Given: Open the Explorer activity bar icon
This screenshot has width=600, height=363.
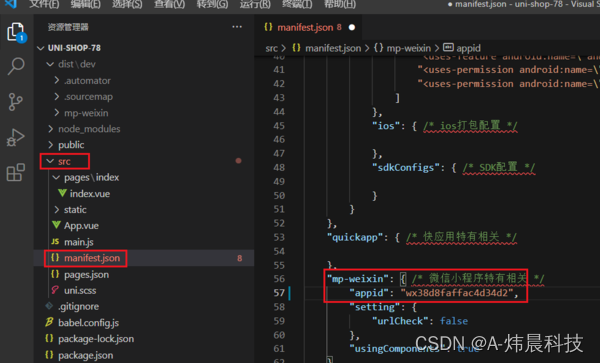Looking at the screenshot, I should [x=16, y=32].
